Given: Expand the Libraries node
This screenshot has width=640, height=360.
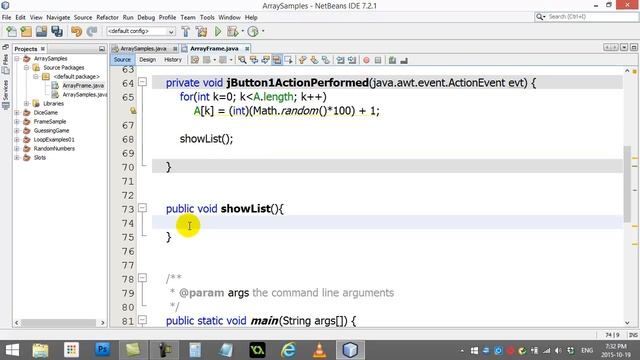Looking at the screenshot, I should coord(27,104).
